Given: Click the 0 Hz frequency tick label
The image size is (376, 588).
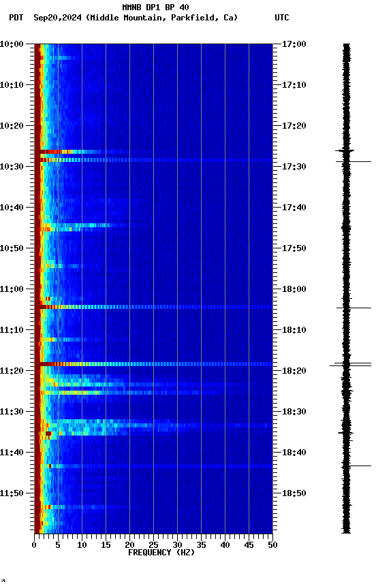Looking at the screenshot, I should (x=34, y=545).
